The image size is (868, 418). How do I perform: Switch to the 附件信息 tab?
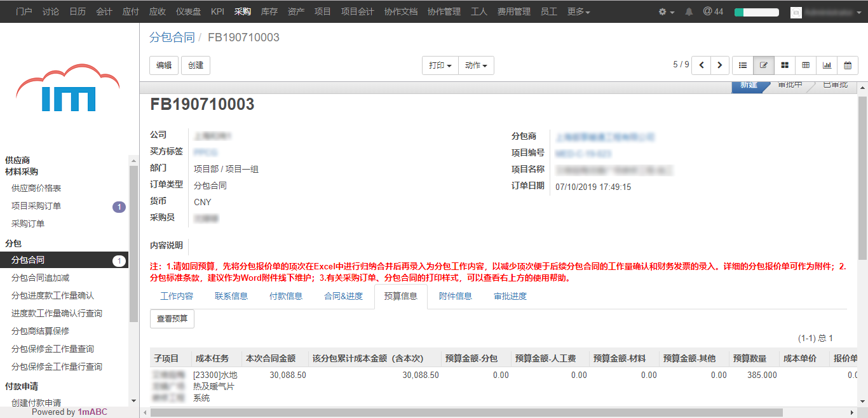pyautogui.click(x=456, y=296)
